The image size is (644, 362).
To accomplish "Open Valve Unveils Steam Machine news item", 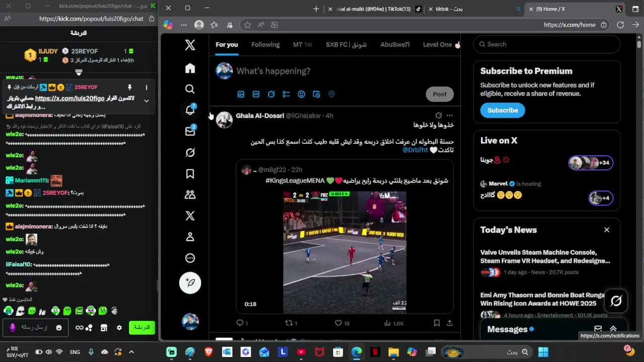I will pyautogui.click(x=546, y=262).
